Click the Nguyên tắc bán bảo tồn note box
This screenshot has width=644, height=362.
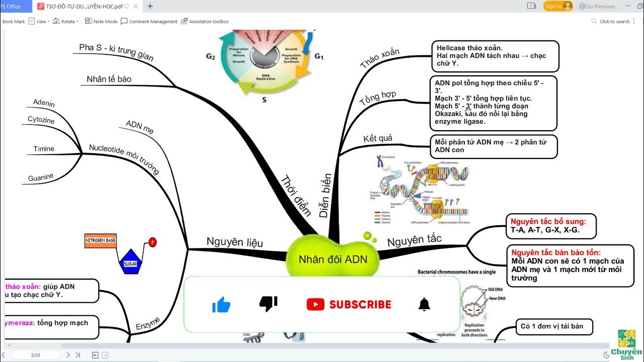pos(570,265)
